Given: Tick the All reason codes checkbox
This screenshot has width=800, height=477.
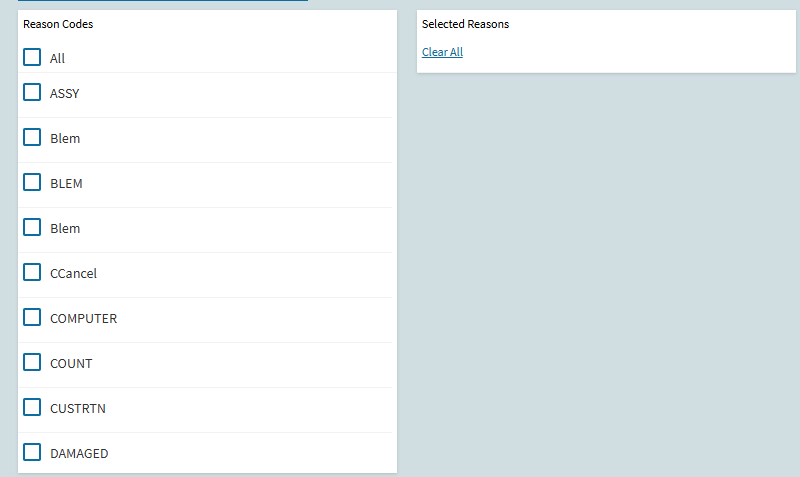Looking at the screenshot, I should [x=32, y=57].
